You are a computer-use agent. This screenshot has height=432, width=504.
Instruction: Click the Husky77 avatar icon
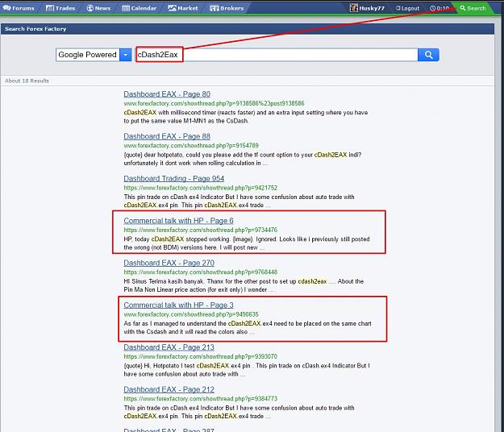click(x=353, y=8)
